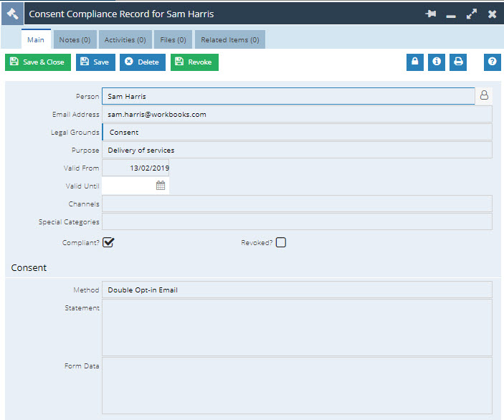This screenshot has width=504, height=420.
Task: Click the Person field showing Sam Harris
Action: pos(288,96)
